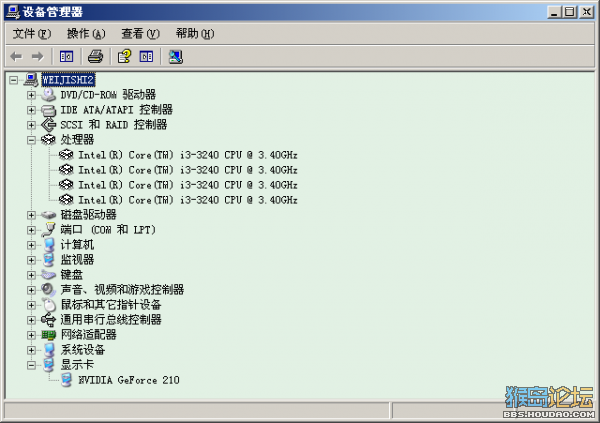Expand the SCSI 和 RAID 控制器 node
The height and width of the screenshot is (423, 600).
pos(31,125)
